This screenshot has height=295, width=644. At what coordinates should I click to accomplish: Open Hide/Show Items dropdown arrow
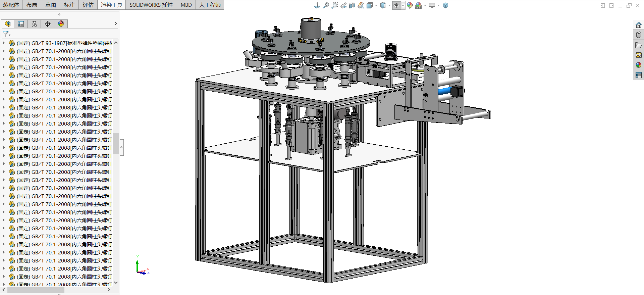(x=403, y=5)
